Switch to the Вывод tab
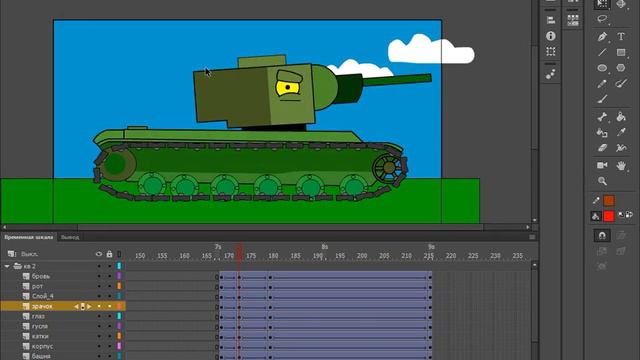 70,237
